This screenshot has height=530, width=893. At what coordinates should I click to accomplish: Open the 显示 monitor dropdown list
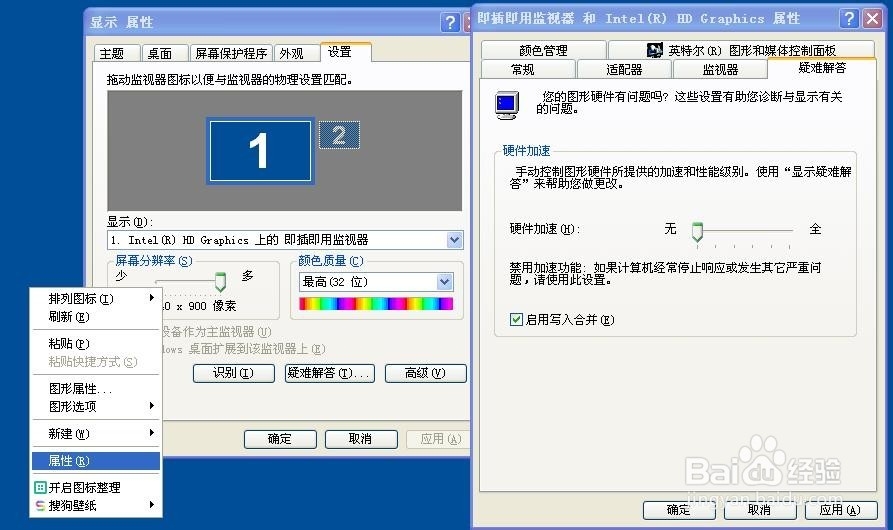454,240
